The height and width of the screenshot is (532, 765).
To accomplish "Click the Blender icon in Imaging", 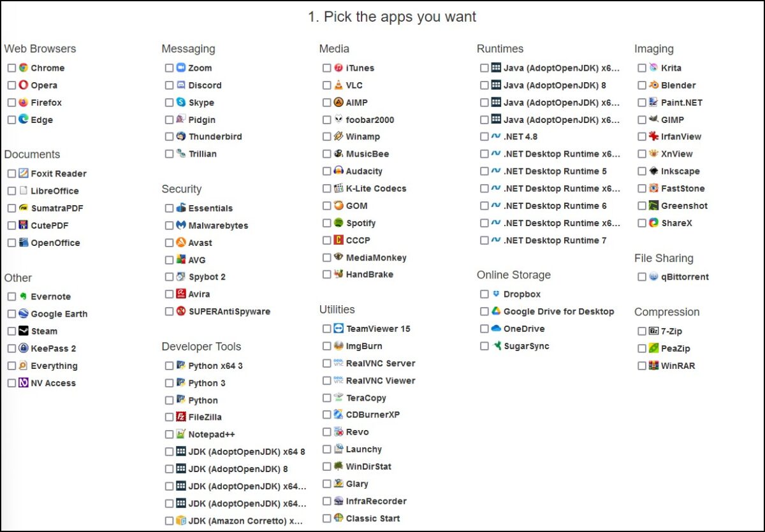I will click(653, 85).
